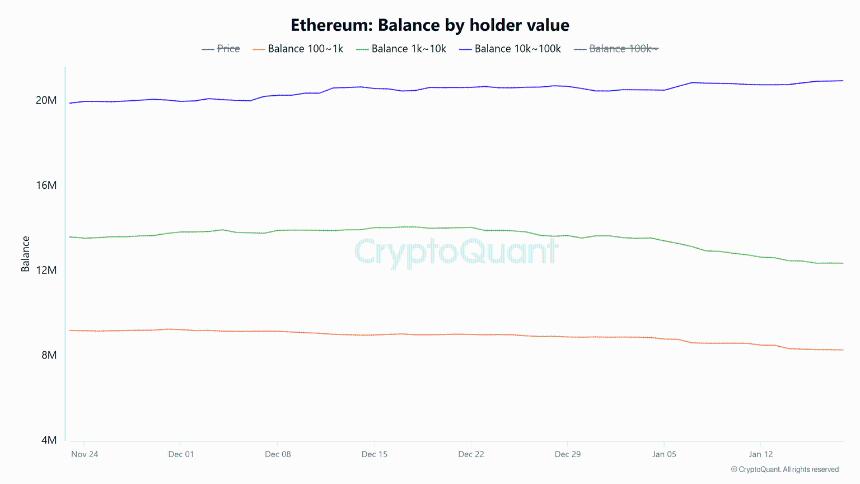
Task: Click the Dec 01 date axis label
Action: (181, 454)
